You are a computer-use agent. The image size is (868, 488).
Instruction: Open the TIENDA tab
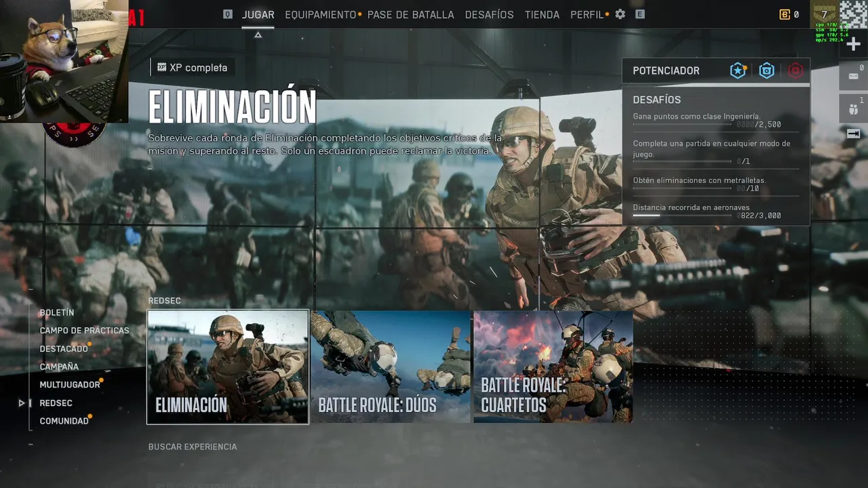pyautogui.click(x=542, y=14)
